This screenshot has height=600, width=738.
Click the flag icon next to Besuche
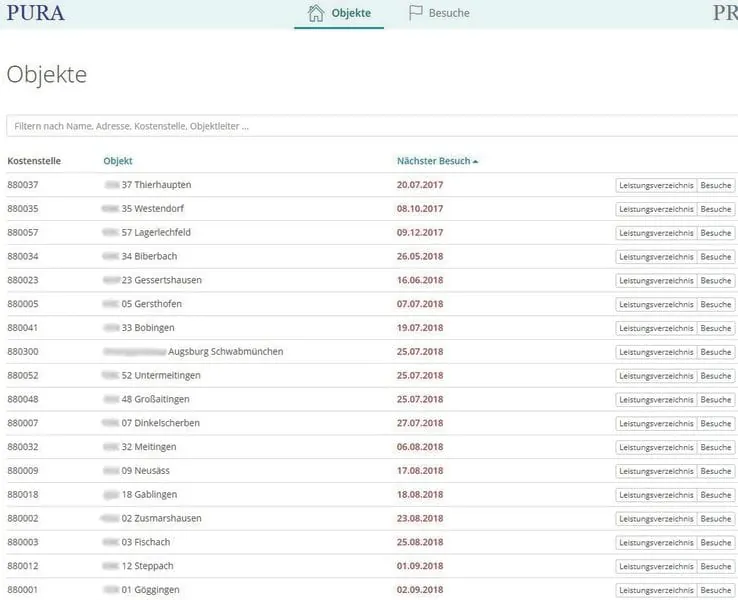point(415,13)
